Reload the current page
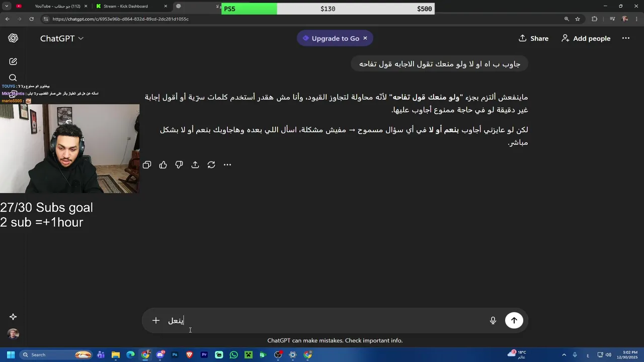 tap(31, 19)
